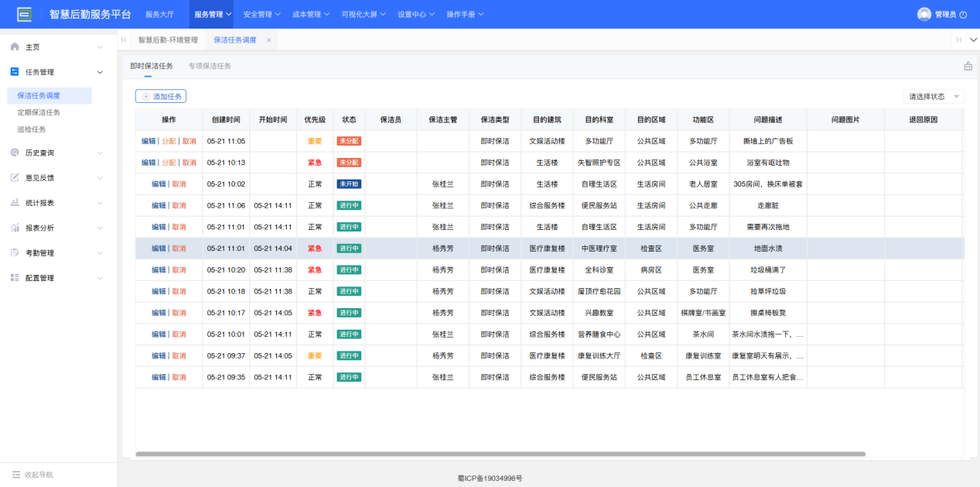Image resolution: width=980 pixels, height=487 pixels.
Task: Click the 配置管理 sidebar icon
Action: point(15,277)
